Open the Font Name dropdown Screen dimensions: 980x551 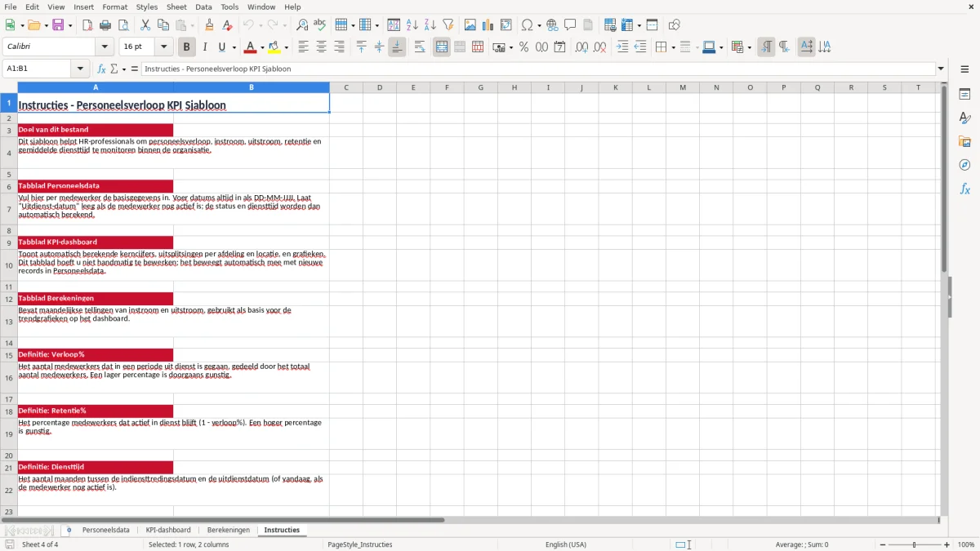104,47
